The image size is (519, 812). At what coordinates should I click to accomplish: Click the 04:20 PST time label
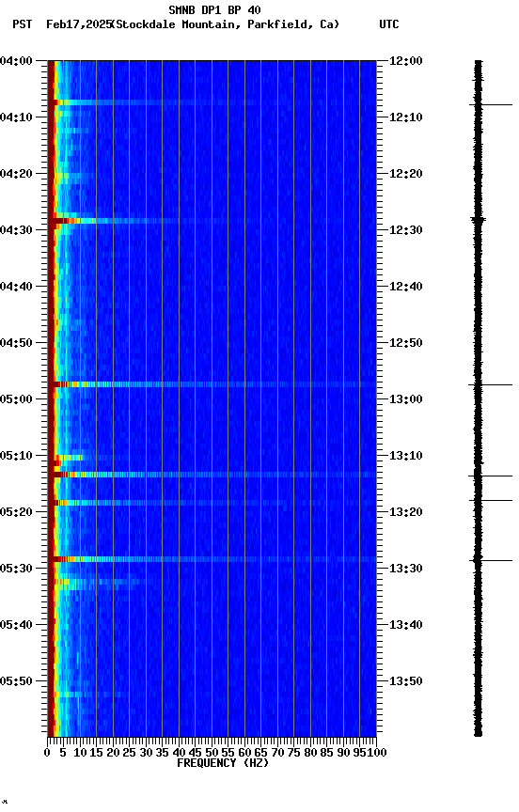click(16, 174)
